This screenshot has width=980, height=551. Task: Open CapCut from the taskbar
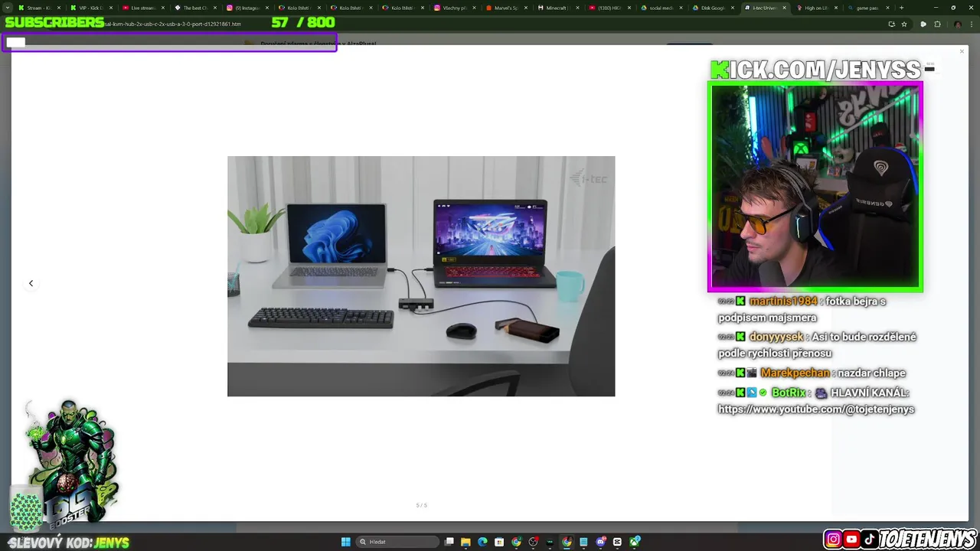click(617, 542)
